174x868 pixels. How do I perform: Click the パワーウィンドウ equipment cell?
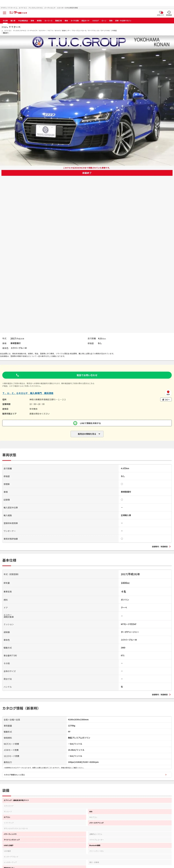tap(44, 834)
